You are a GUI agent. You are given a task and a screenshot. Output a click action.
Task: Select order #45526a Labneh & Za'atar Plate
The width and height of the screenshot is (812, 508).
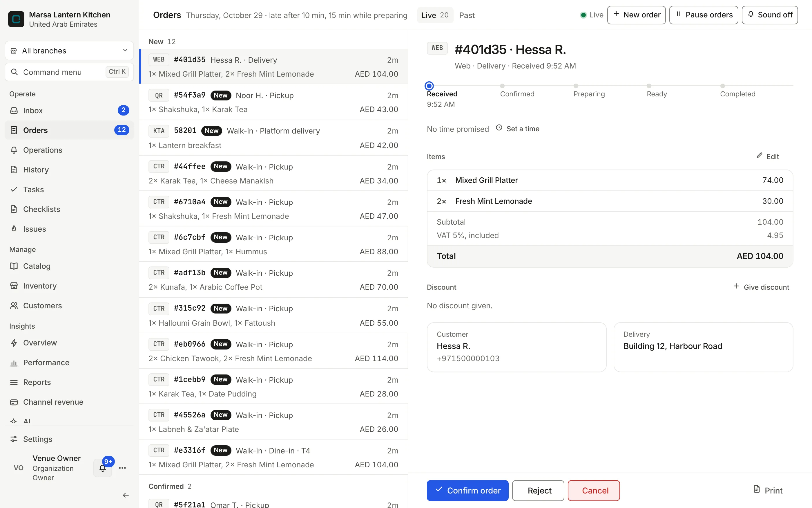273,422
